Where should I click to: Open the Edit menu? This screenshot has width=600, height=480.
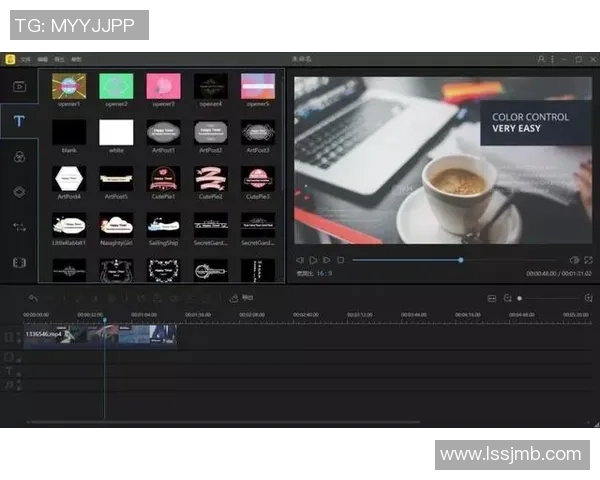click(x=42, y=60)
